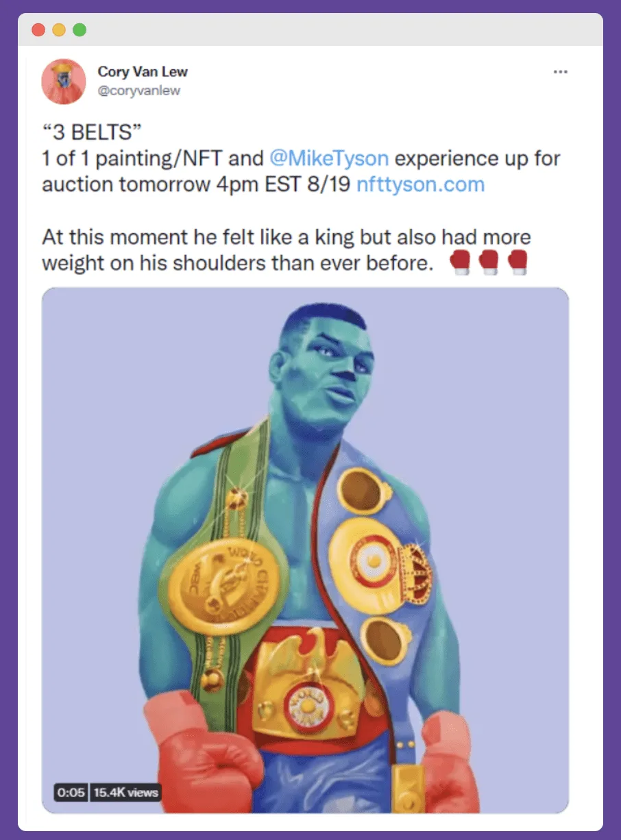Open the tweet more options (...) icon

tap(561, 71)
